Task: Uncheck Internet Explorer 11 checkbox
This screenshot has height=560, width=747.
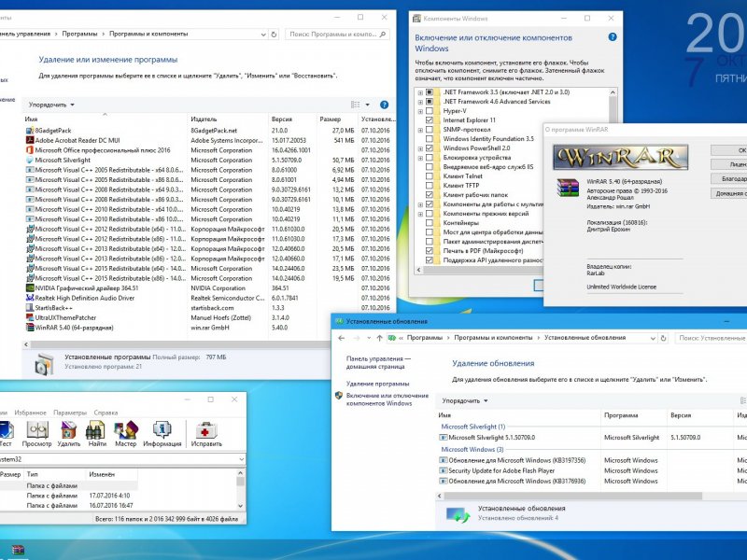Action: pyautogui.click(x=430, y=120)
